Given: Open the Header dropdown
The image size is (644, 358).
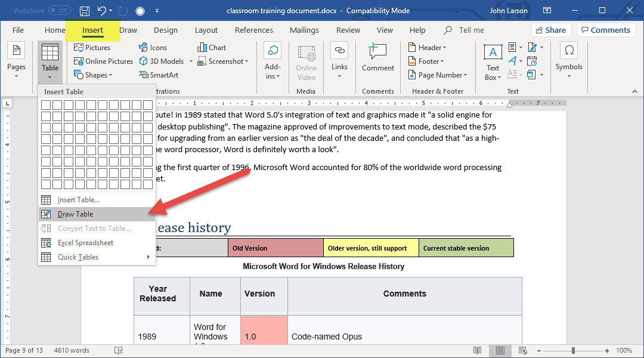Looking at the screenshot, I should 428,48.
